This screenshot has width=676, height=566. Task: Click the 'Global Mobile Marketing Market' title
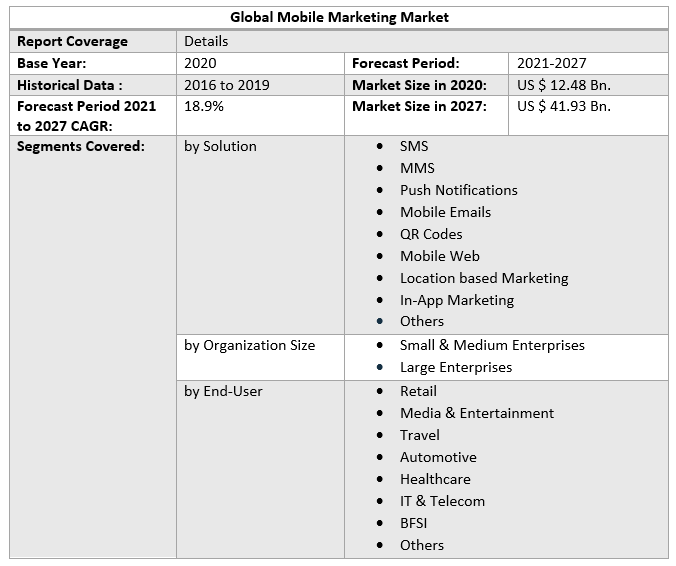(x=339, y=17)
